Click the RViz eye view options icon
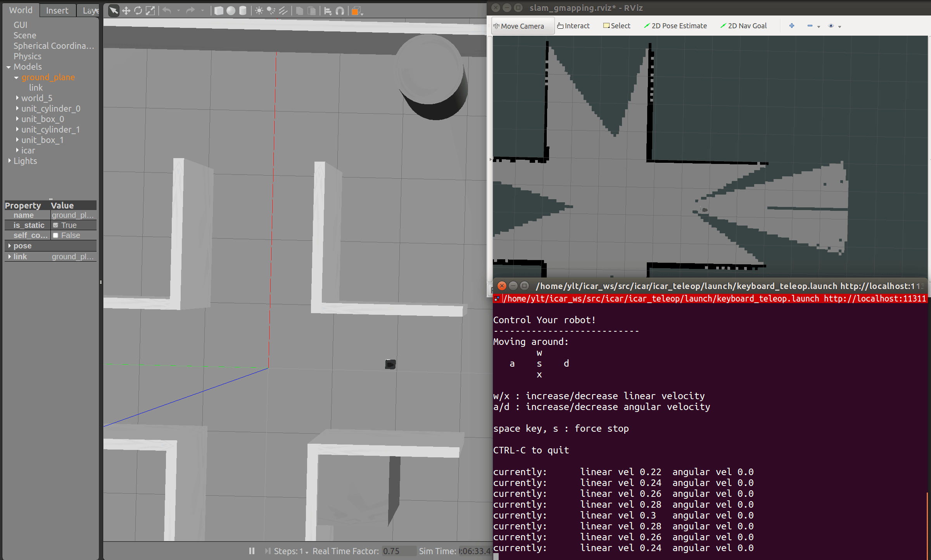Image resolution: width=931 pixels, height=560 pixels. [831, 26]
